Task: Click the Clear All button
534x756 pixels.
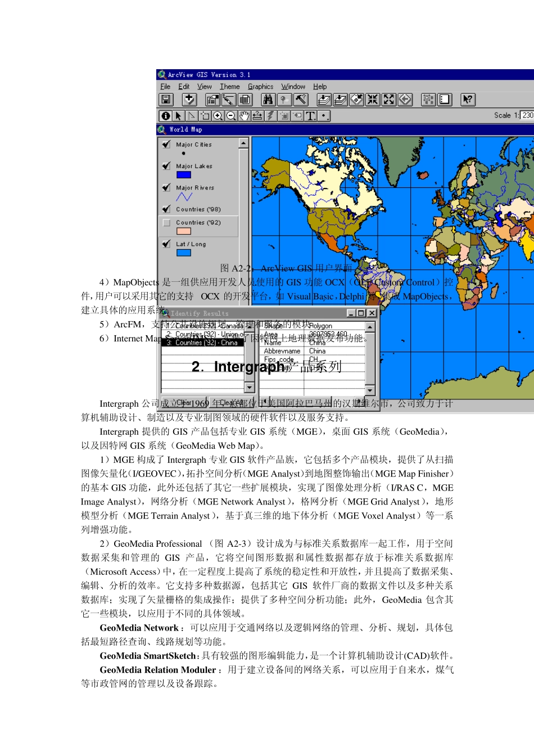Action: 232,403
